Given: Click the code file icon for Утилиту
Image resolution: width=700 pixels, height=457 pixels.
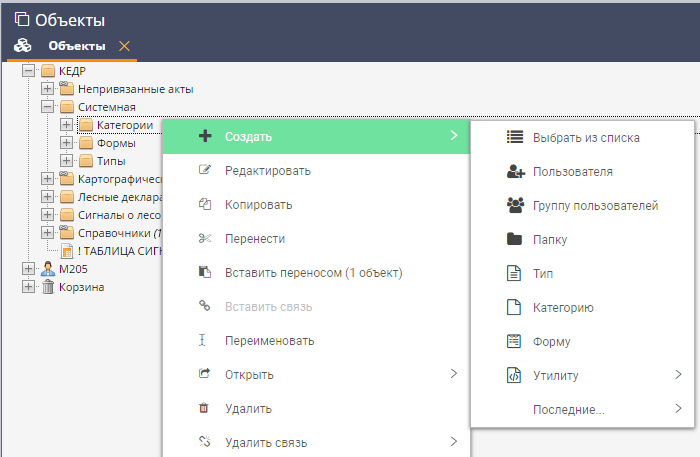Looking at the screenshot, I should [515, 375].
